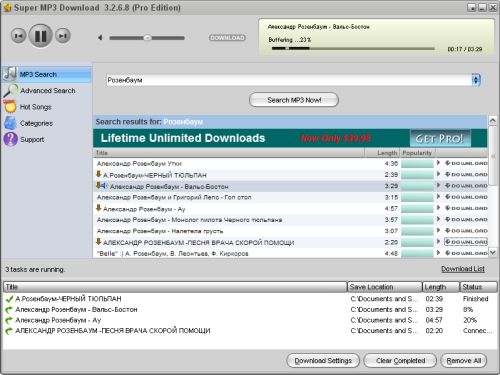This screenshot has width=500, height=375.
Task: Play preview of Монолог пилота result
Action: coord(439,219)
